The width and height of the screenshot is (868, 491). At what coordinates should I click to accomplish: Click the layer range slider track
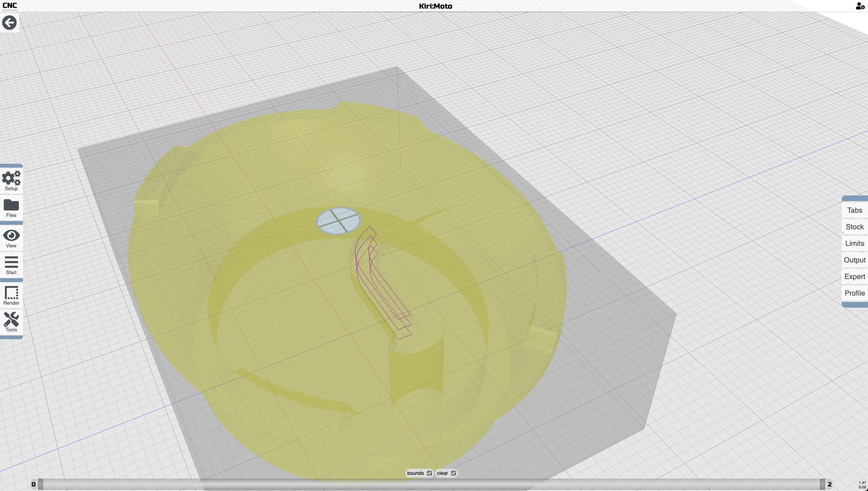[x=431, y=484]
